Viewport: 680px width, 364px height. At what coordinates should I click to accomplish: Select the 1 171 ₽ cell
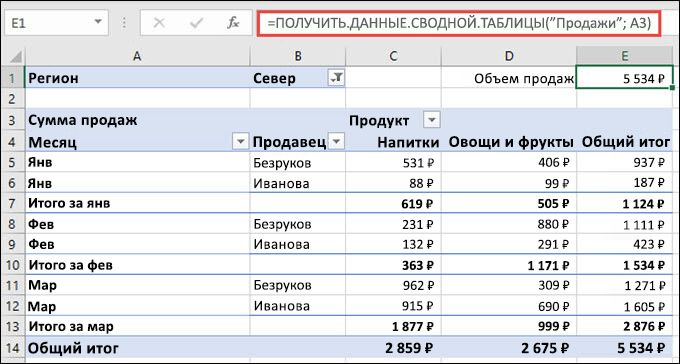(509, 265)
